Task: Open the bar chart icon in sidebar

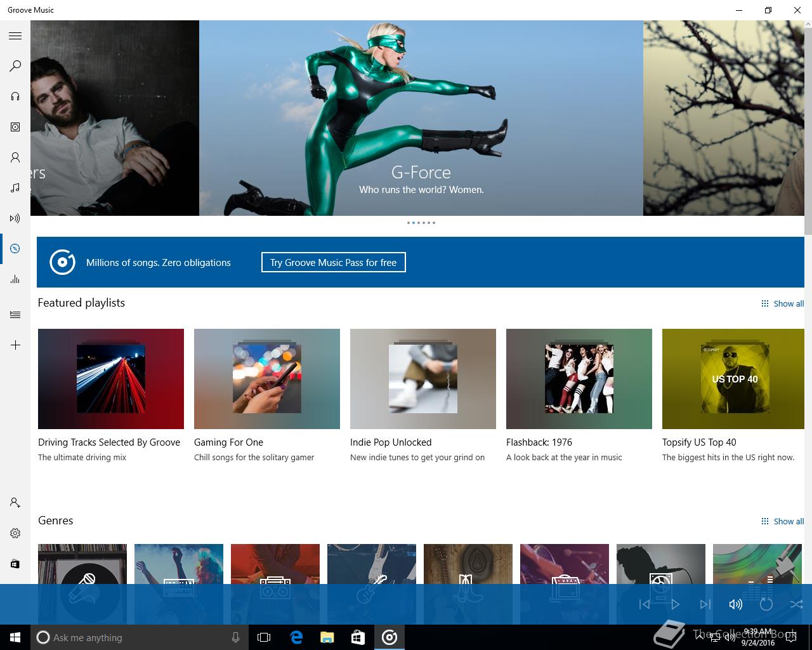Action: pos(15,279)
